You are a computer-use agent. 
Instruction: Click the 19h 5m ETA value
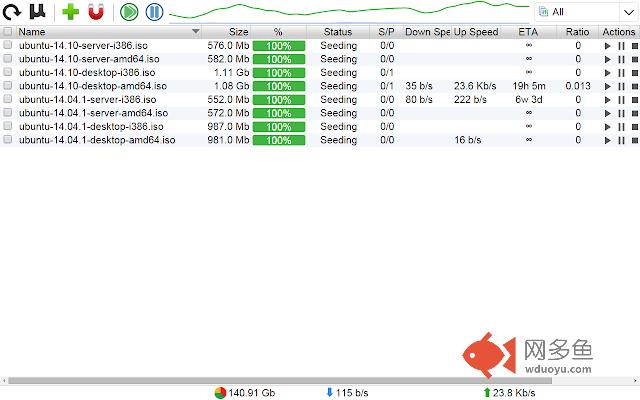tap(529, 86)
